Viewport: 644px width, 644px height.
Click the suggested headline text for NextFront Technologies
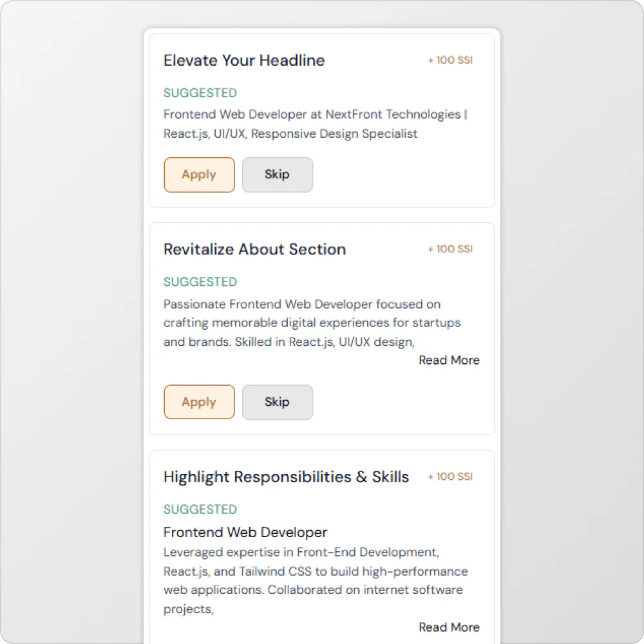pos(314,124)
